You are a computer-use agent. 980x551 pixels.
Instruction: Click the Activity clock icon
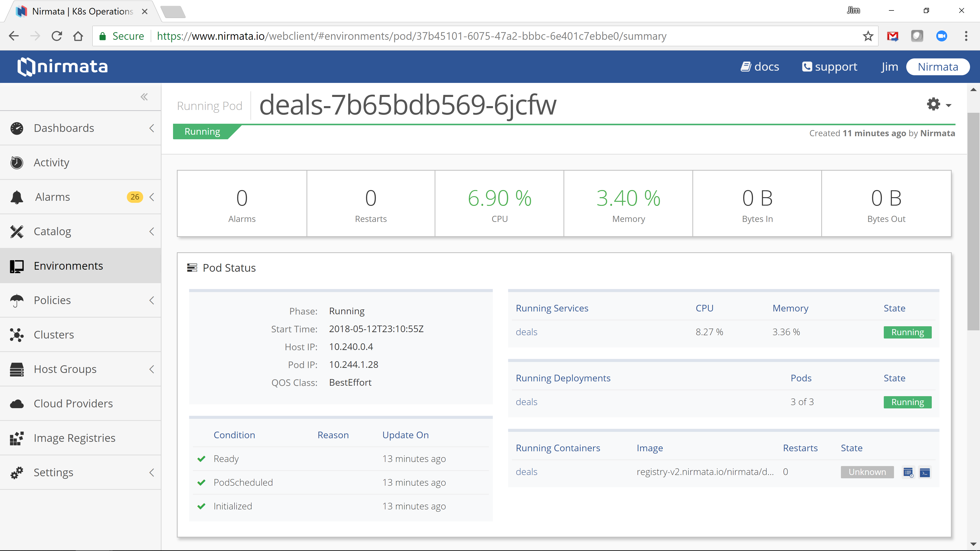tap(17, 163)
